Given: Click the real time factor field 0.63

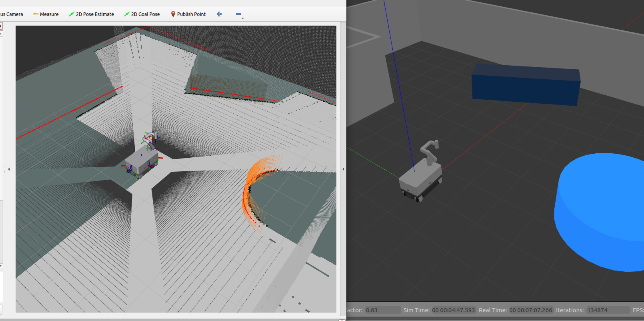Looking at the screenshot, I should click(383, 310).
